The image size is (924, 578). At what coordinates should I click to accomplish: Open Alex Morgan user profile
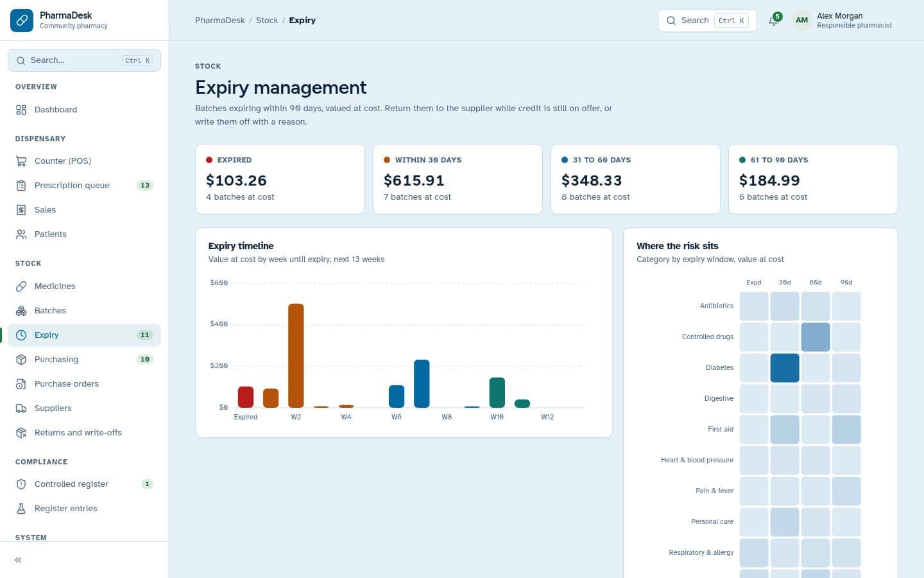(843, 21)
